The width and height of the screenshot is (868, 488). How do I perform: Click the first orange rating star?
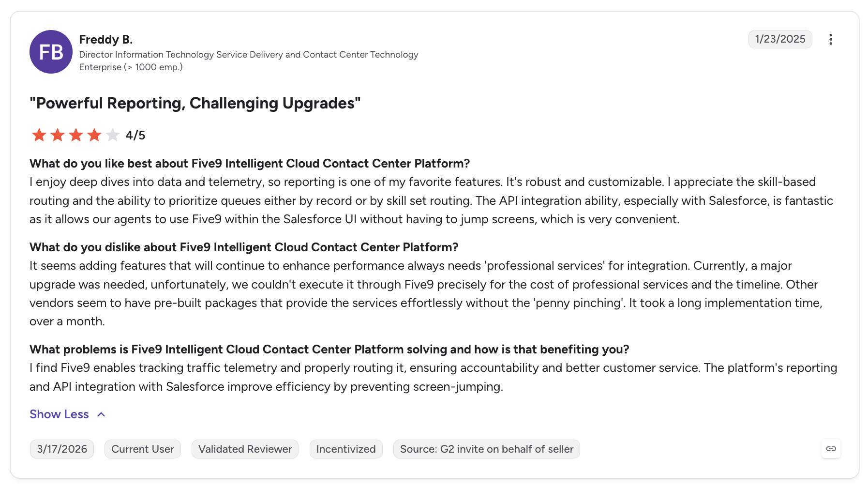[x=39, y=135]
